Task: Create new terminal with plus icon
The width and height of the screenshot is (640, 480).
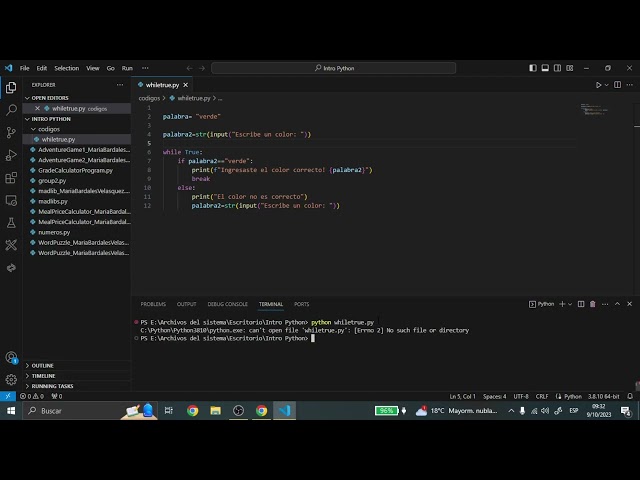Action: [562, 304]
